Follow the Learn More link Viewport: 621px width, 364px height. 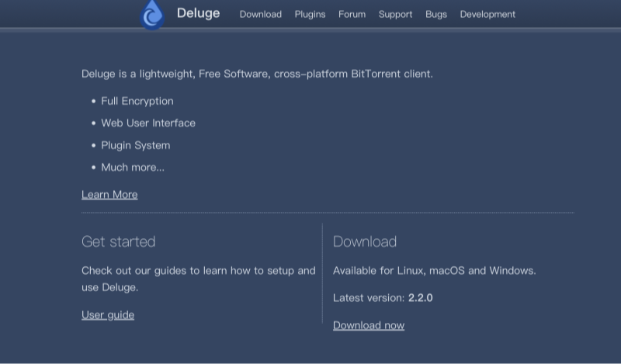[x=109, y=195]
